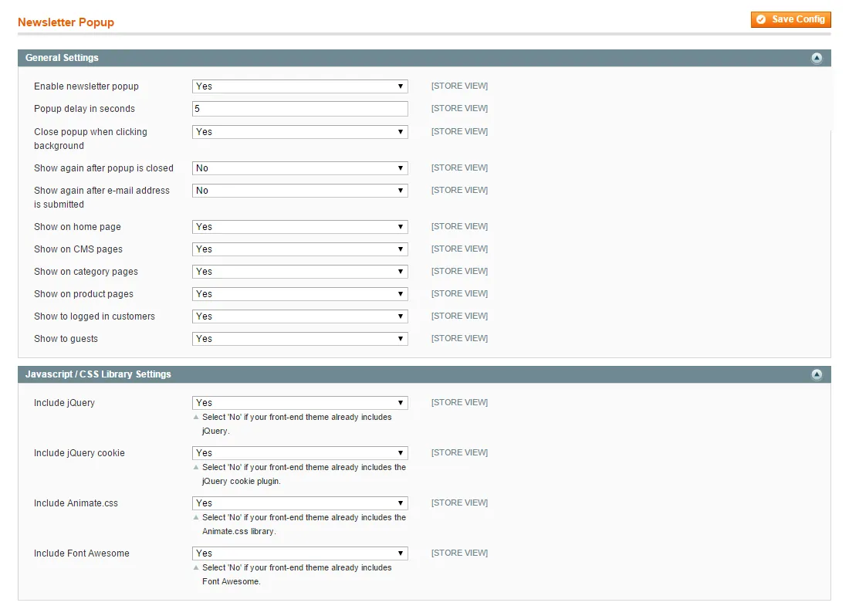Open Close popup when clicking background dropdown
Screen dimensions: 849x616
point(300,132)
